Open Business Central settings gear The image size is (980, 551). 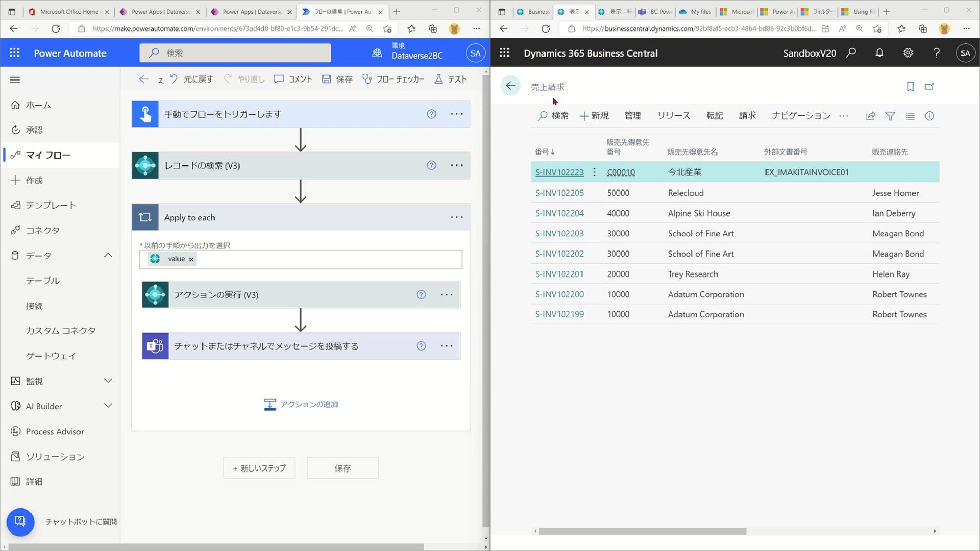point(908,53)
